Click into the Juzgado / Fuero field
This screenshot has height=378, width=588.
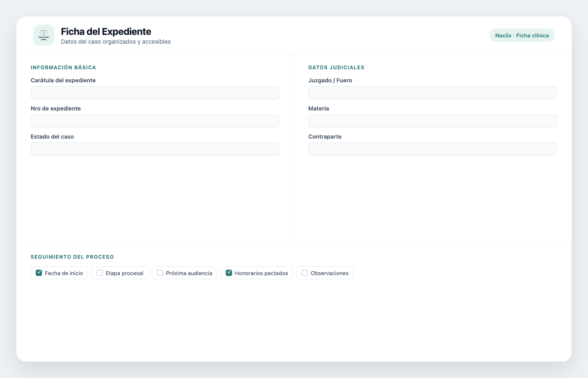433,93
